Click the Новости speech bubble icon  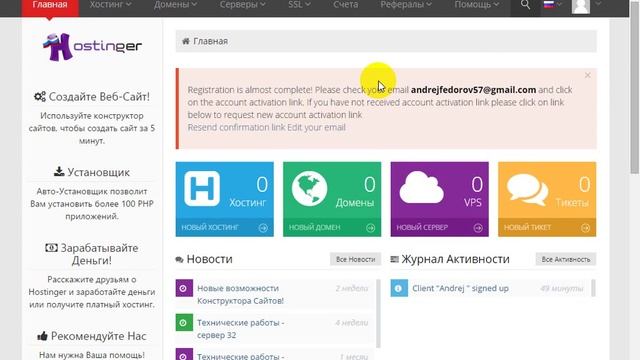click(179, 260)
